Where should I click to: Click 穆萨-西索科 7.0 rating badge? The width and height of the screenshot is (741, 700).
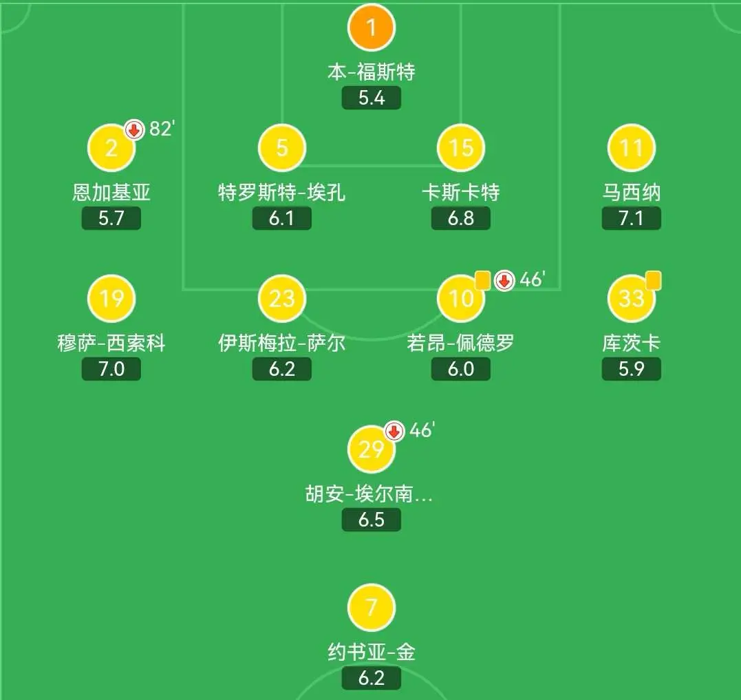(x=111, y=369)
